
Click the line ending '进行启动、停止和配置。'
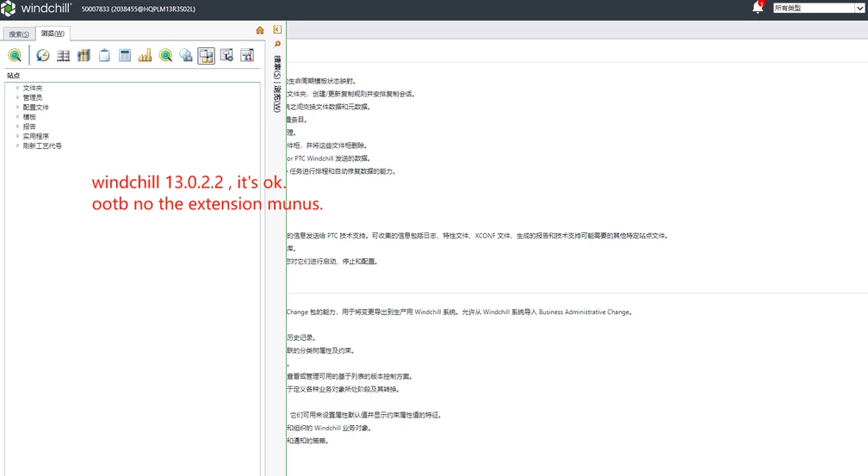click(x=332, y=262)
